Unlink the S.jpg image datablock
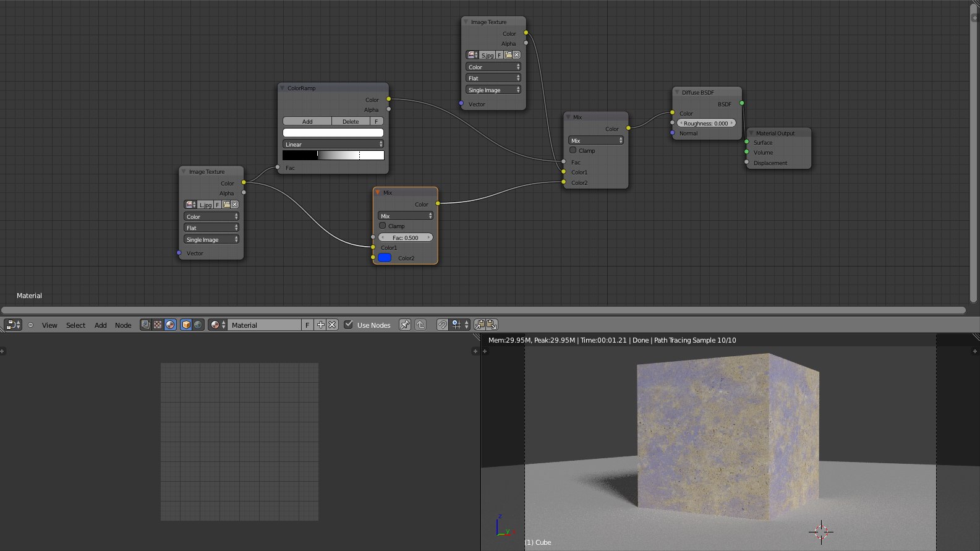980x551 pixels. tap(517, 55)
